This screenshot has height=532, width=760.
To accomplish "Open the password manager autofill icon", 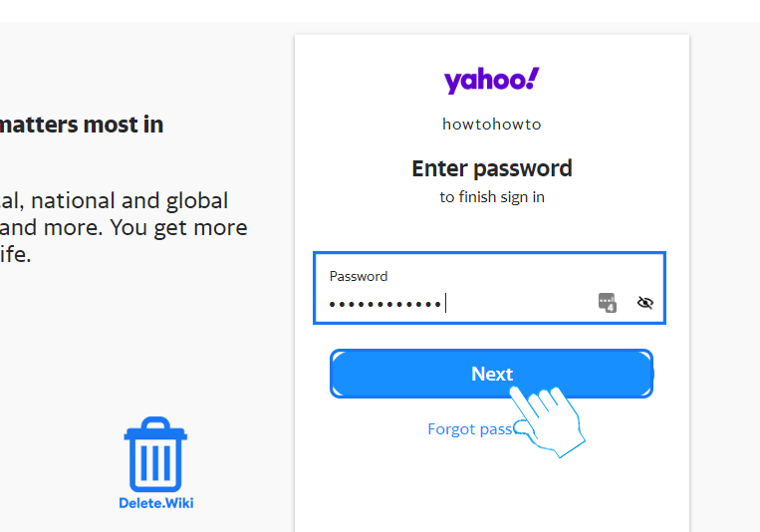I will click(608, 303).
